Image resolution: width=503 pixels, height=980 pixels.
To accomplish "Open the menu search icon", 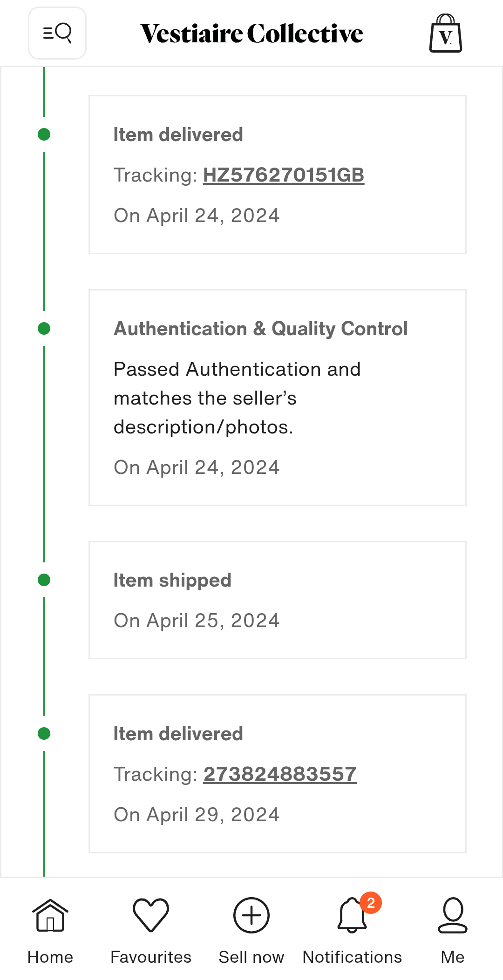I will (x=57, y=33).
